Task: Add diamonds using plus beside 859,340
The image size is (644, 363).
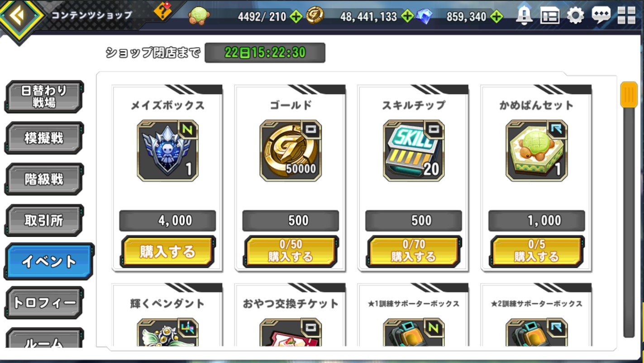Action: tap(496, 17)
